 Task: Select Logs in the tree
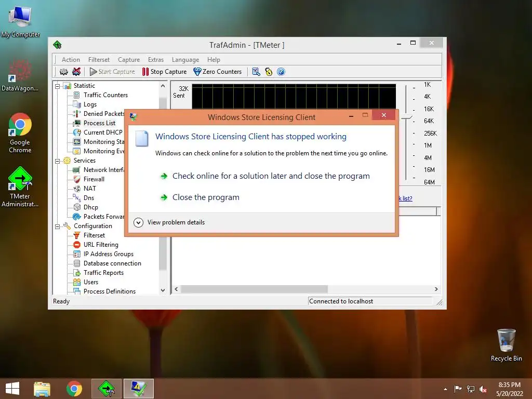[90, 104]
